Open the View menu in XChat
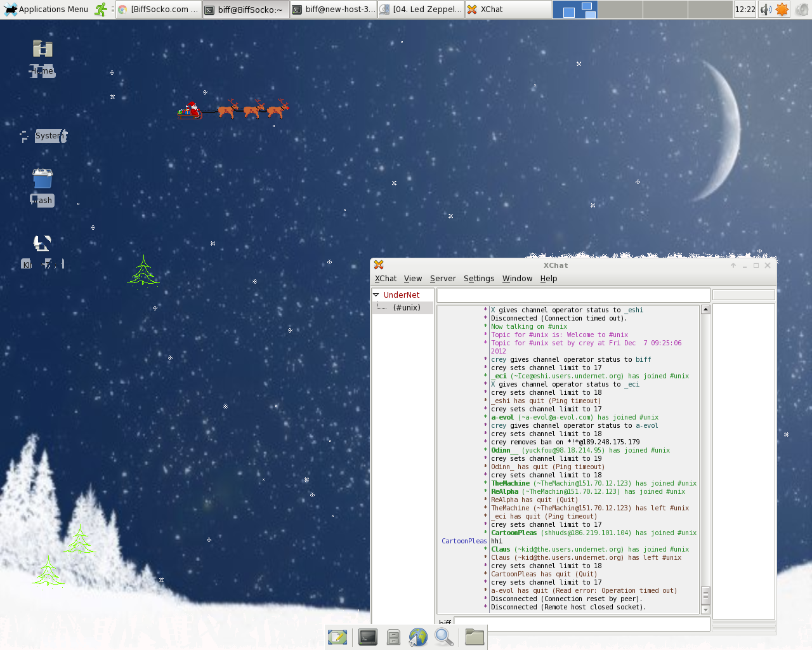 [413, 279]
